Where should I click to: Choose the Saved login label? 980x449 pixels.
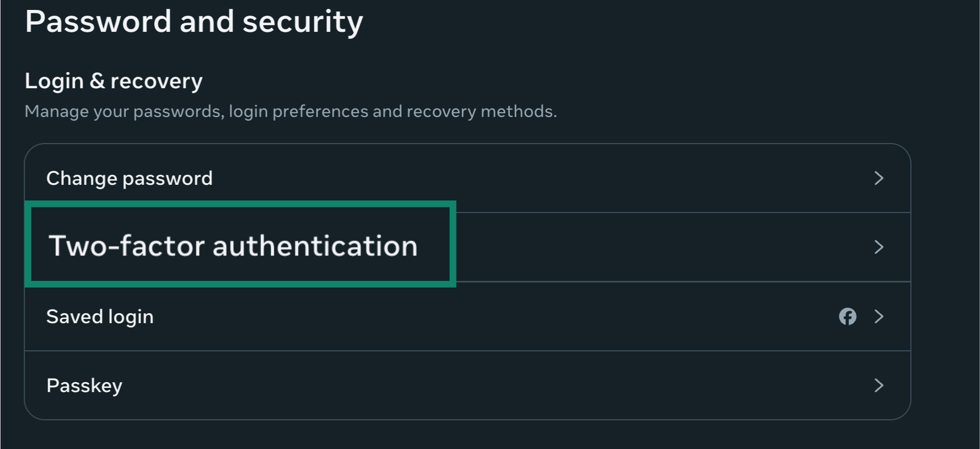tap(100, 317)
